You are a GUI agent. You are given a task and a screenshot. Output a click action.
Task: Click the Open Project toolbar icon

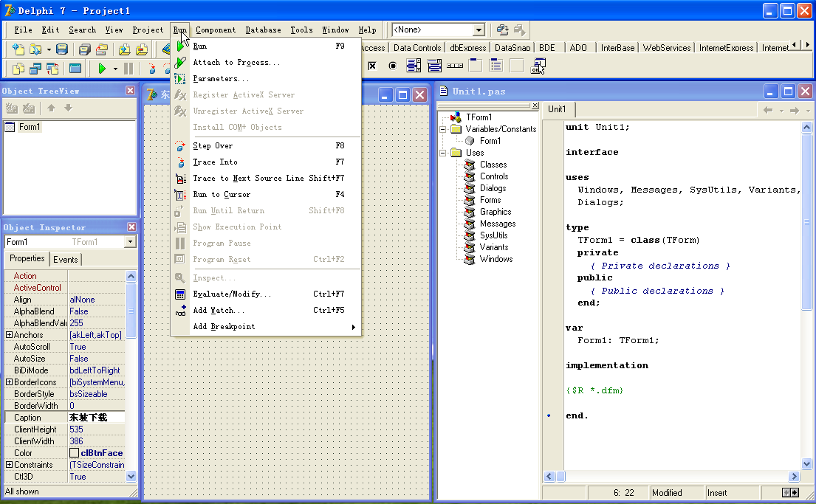click(x=102, y=49)
